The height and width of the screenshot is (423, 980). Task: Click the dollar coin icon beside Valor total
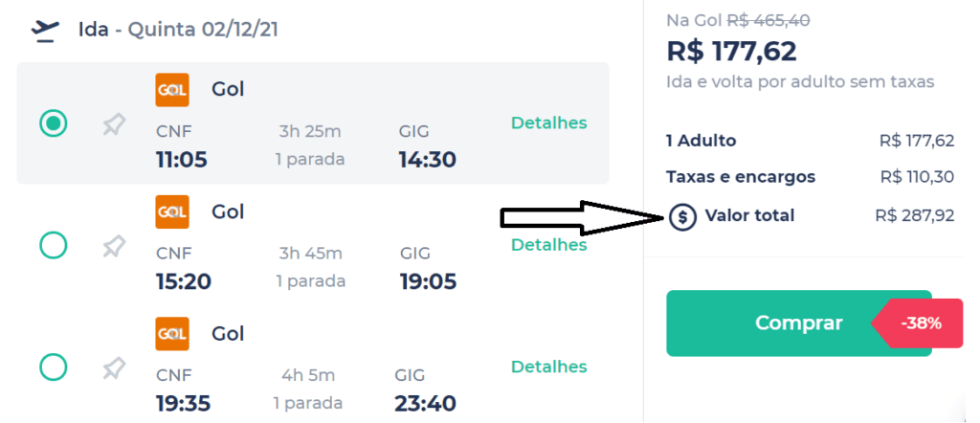pos(682,217)
